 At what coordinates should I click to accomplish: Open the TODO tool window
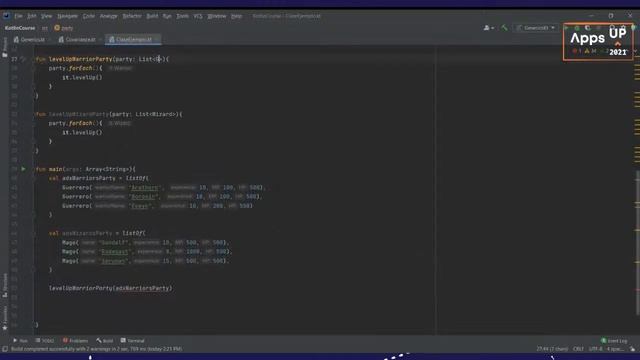point(44,340)
